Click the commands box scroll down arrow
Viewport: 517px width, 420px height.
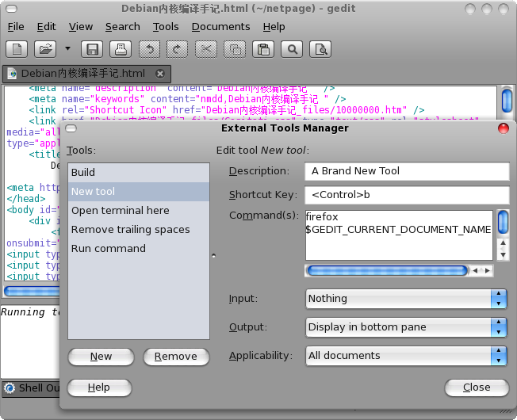503,254
